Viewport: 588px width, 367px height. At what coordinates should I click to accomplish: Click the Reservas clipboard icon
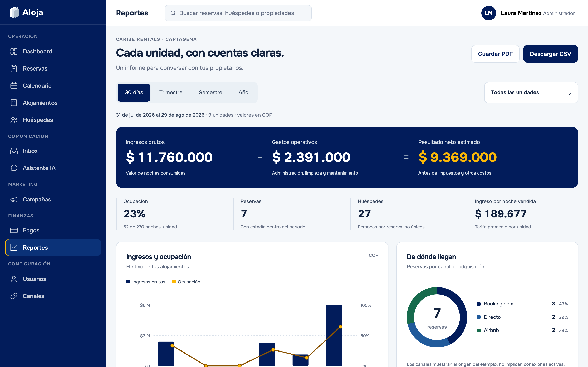click(14, 69)
